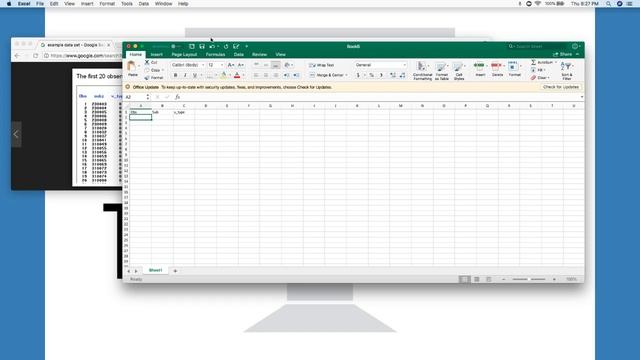Screen dimensions: 640x360
Task: Click the font color red A icon
Action: 237,75
